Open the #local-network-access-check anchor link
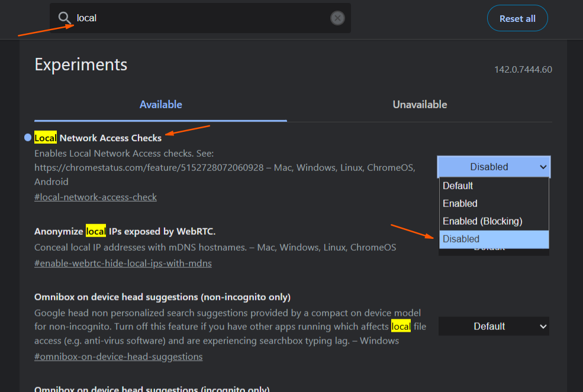Viewport: 583px width, 392px height. tap(95, 197)
